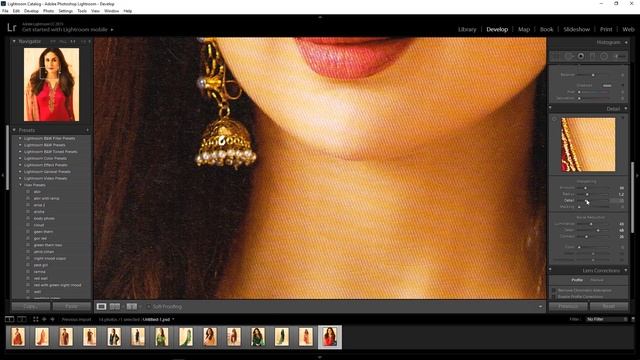
Task: Collapse the Presets panel
Action: point(14,130)
